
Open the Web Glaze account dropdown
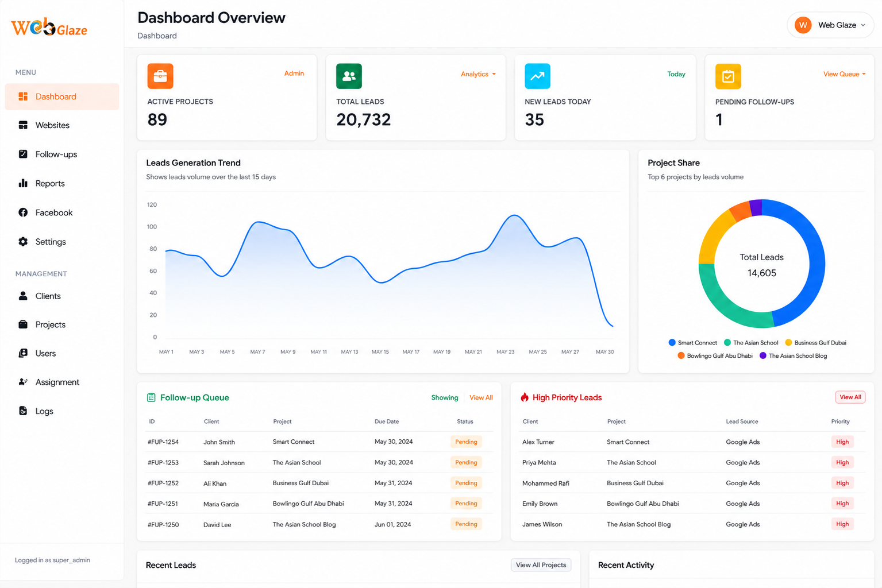tap(830, 25)
